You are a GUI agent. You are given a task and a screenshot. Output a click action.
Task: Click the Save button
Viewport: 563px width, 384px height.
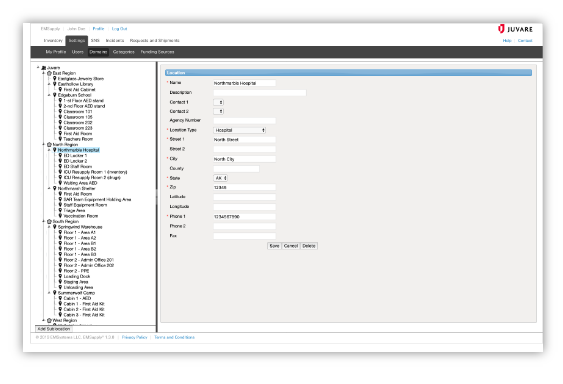point(274,246)
